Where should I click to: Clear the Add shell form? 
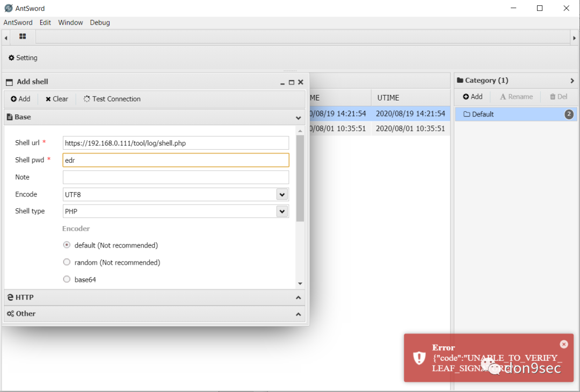click(56, 99)
